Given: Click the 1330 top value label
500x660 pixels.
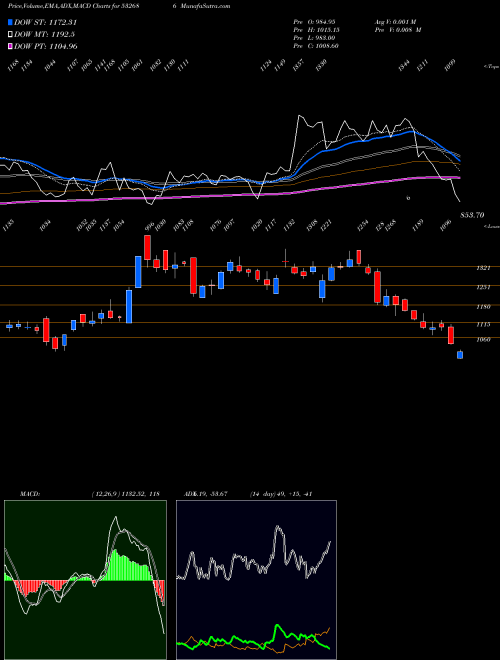Looking at the screenshot, I should click(x=322, y=65).
